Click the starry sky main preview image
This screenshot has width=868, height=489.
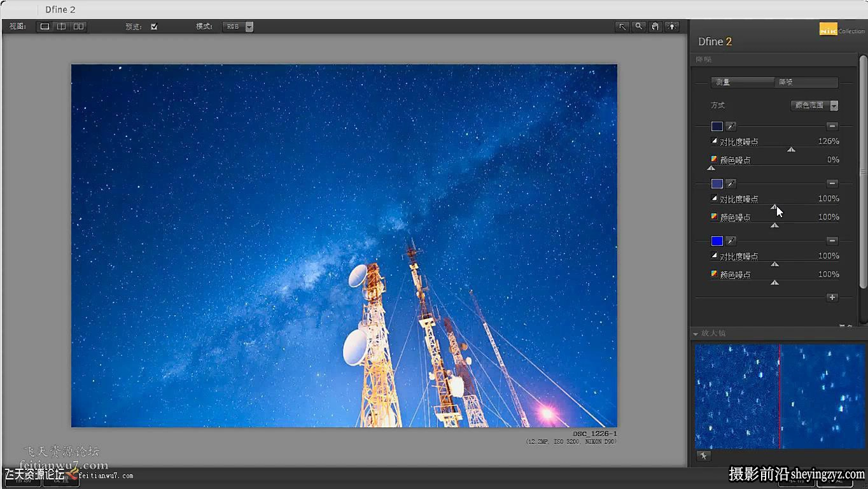(x=344, y=246)
